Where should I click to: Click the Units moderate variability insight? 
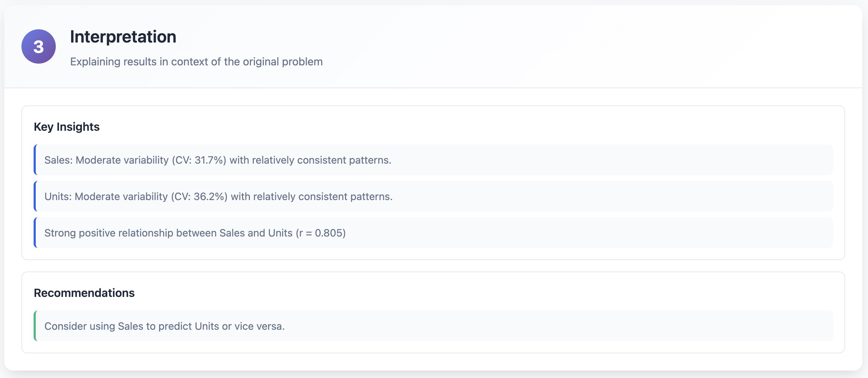point(218,197)
